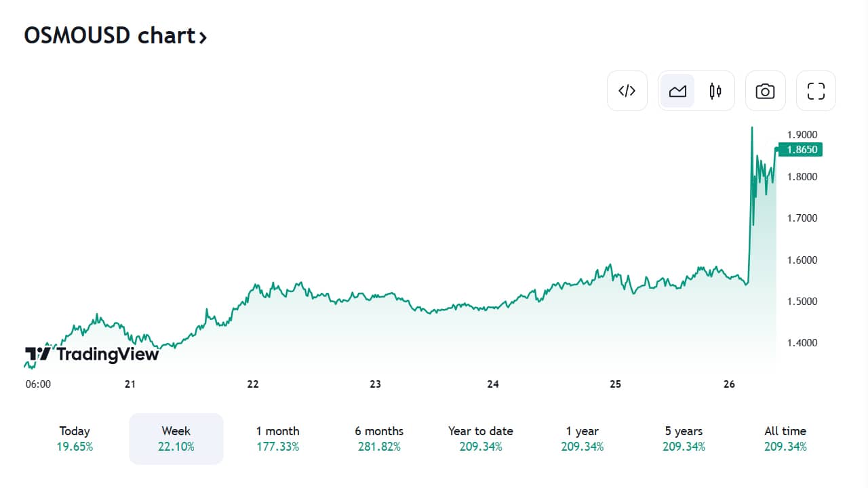Click the 1.9000 price axis label
Screen dimensions: 868x488
click(802, 135)
